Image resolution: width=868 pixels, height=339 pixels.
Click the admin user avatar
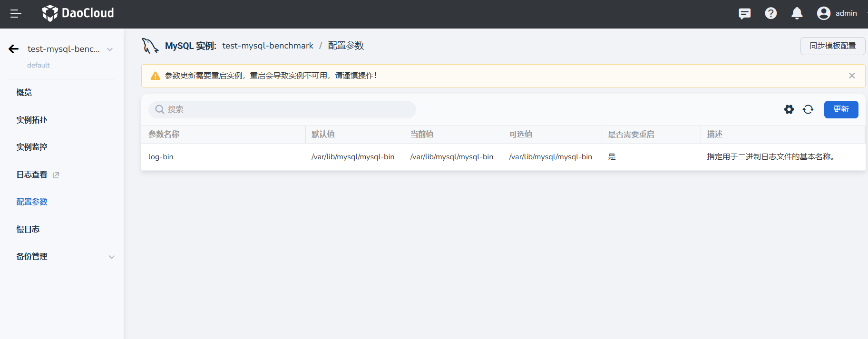coord(823,13)
